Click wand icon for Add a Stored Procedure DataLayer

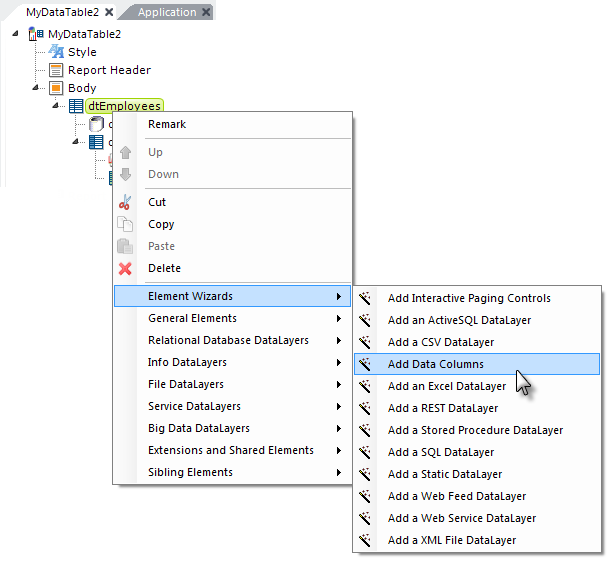pyautogui.click(x=365, y=430)
